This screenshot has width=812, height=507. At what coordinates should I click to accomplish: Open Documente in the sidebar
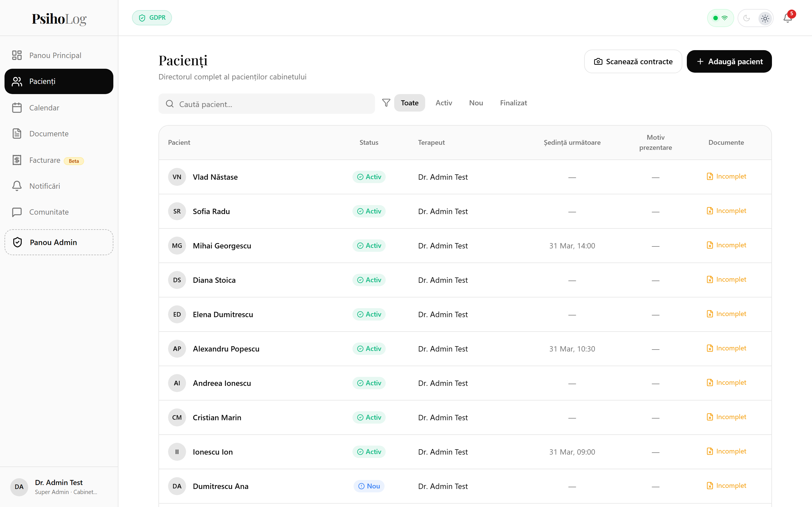[x=49, y=134]
